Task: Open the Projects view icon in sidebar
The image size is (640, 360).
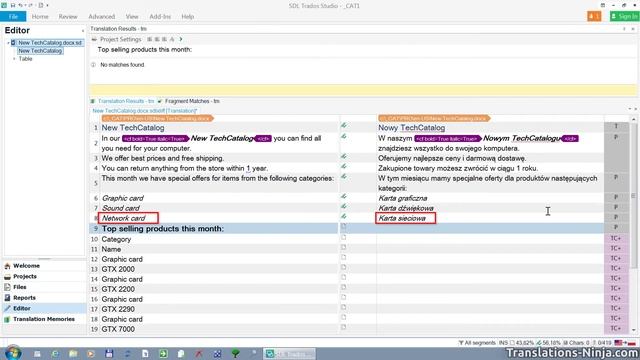Action: coord(7,276)
